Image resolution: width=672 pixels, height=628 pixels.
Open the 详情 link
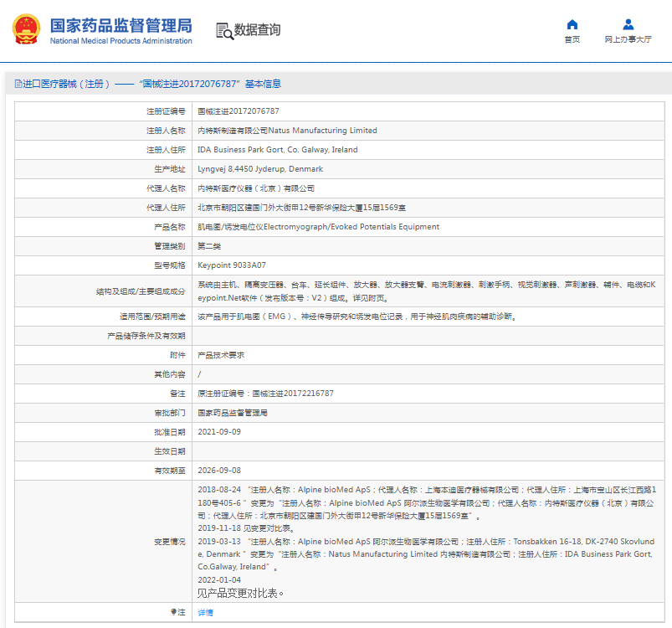coord(205,612)
